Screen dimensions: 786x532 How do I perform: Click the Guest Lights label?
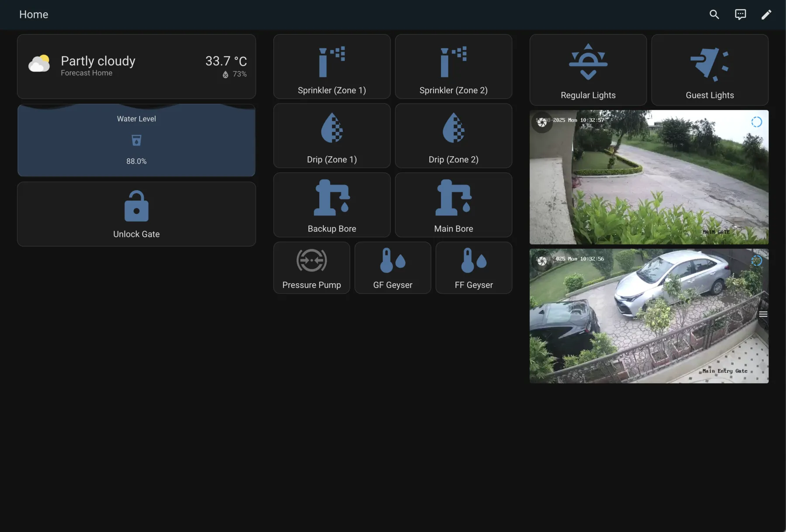pos(710,95)
